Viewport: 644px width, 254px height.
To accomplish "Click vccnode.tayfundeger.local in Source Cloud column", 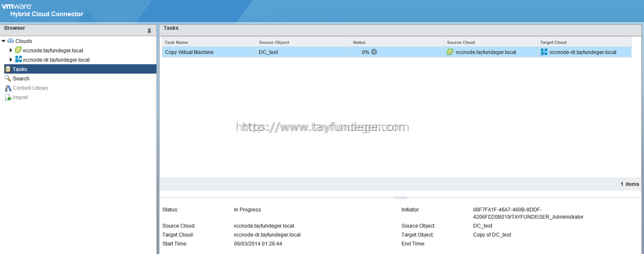I will [486, 52].
